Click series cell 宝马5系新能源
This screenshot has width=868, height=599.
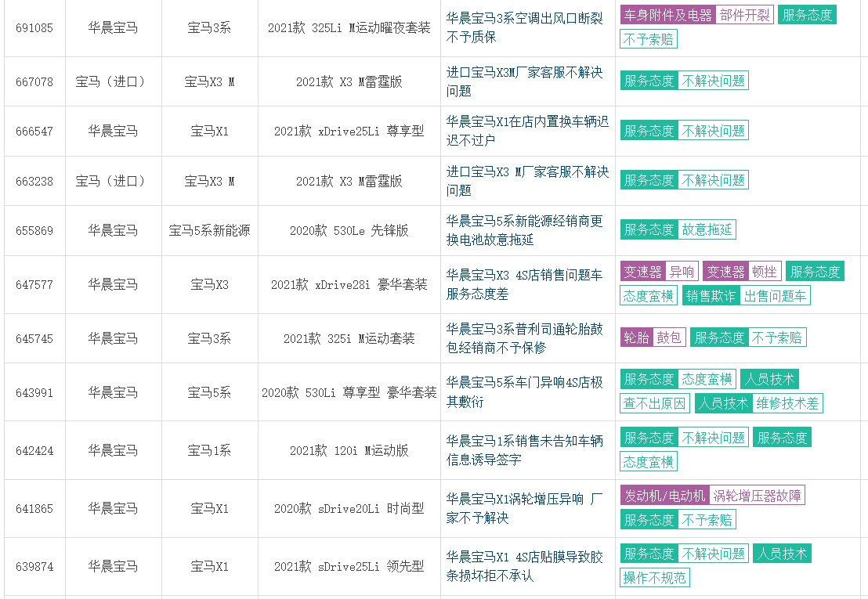(209, 231)
